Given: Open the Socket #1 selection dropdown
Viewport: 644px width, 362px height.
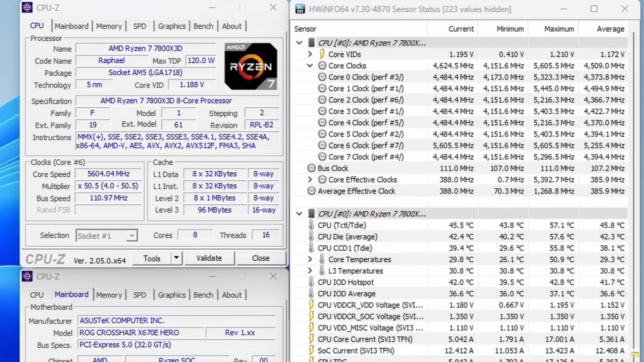Looking at the screenshot, I should pyautogui.click(x=132, y=236).
